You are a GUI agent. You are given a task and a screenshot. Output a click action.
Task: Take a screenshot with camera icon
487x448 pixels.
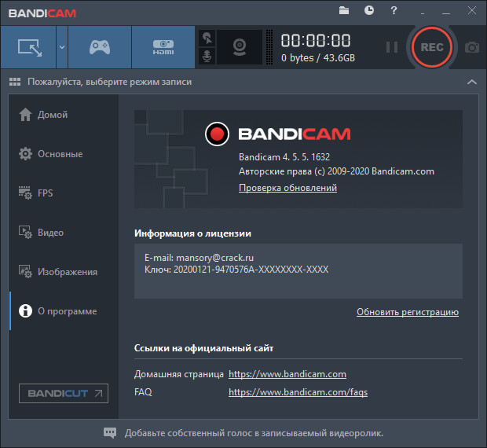pos(471,47)
